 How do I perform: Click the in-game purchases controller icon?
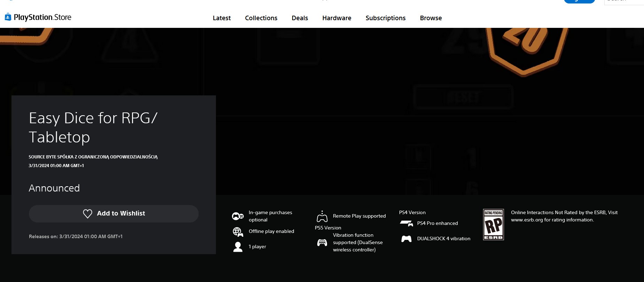tap(238, 216)
